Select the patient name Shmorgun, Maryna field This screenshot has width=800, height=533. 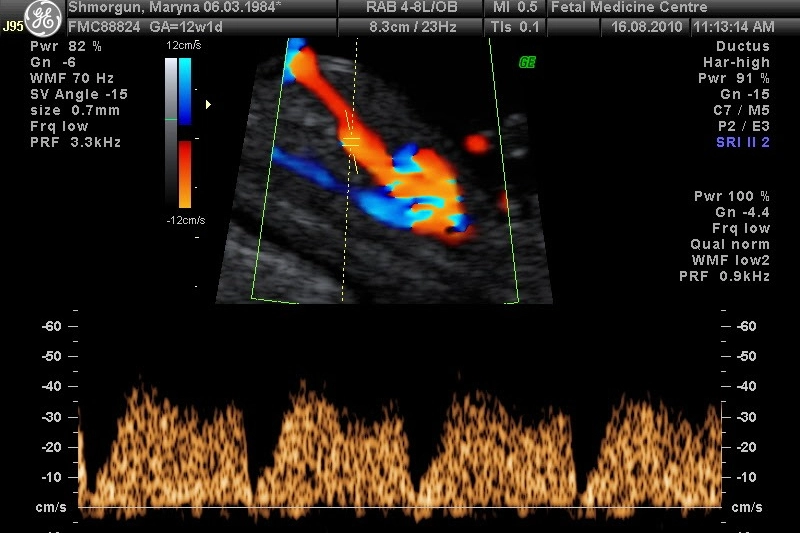175,8
